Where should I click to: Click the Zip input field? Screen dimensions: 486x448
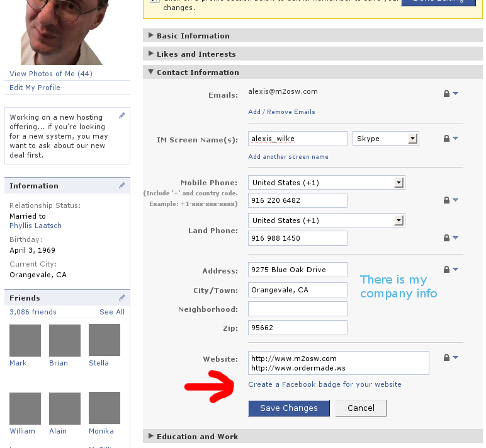pyautogui.click(x=298, y=328)
